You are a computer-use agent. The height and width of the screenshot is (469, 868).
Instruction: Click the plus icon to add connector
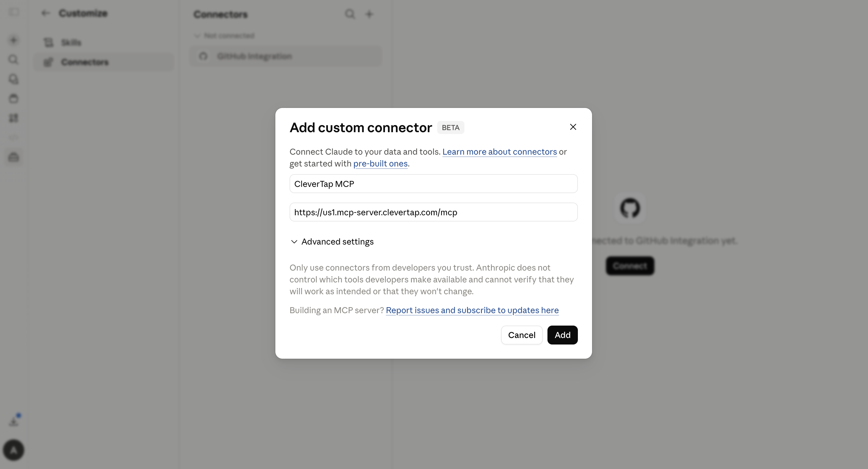click(x=369, y=14)
